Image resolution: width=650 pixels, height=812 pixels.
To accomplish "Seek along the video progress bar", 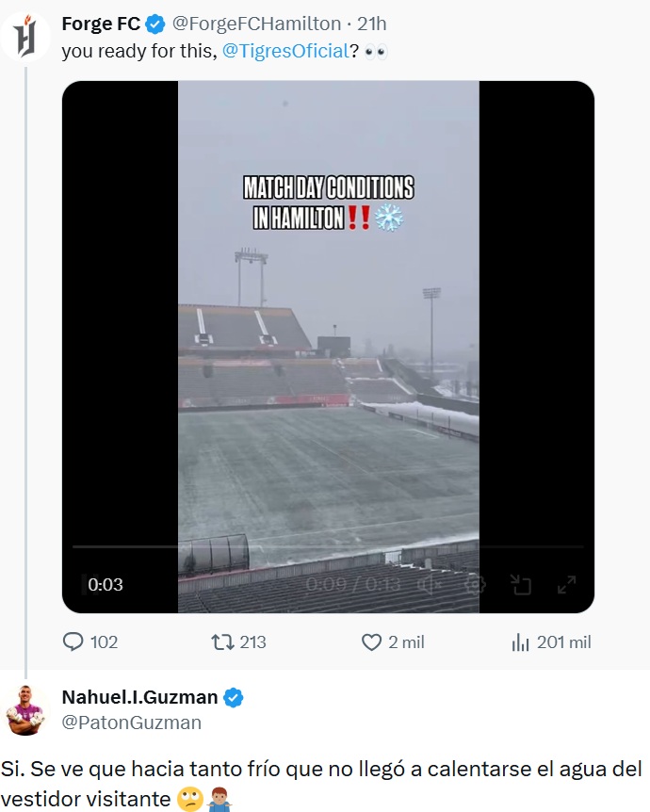I will [x=328, y=546].
